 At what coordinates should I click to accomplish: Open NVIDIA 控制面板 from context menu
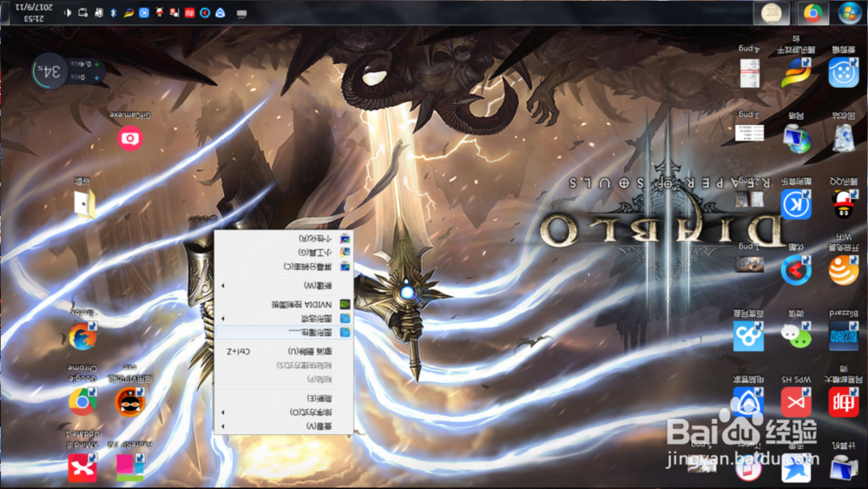(284, 304)
